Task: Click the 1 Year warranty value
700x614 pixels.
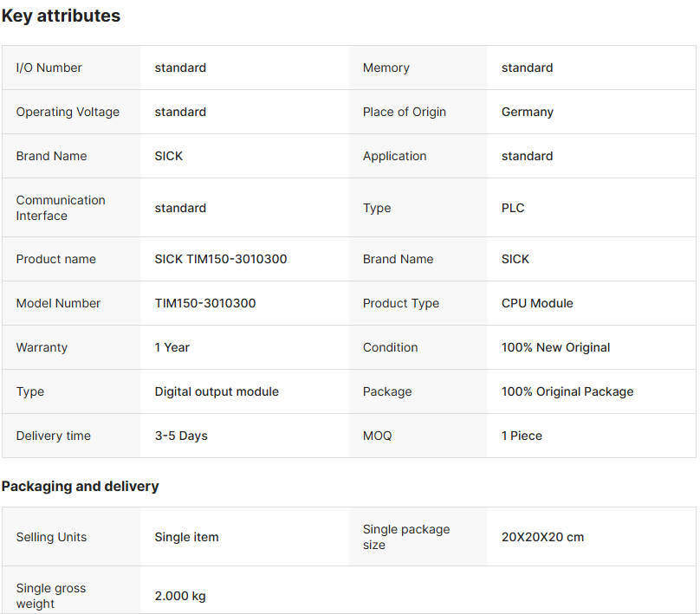Action: 172,347
